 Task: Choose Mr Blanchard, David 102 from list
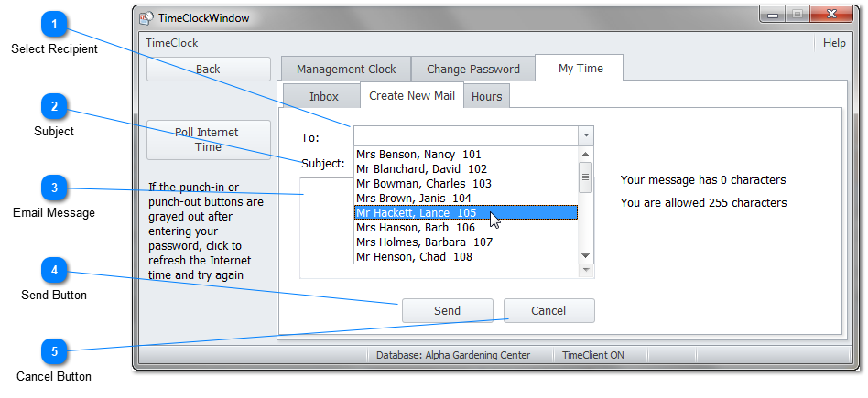pos(465,169)
